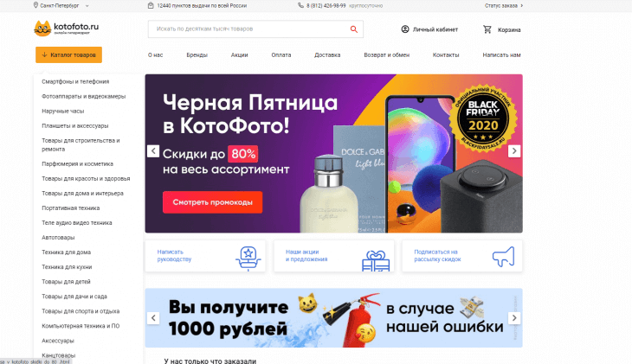Open the 'Бренды' menu item
The image size is (632, 364).
tap(197, 54)
